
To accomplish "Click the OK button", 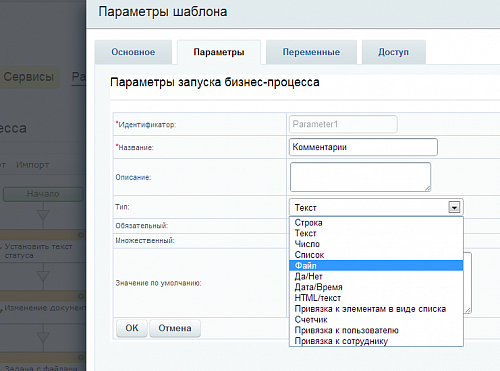I will click(x=132, y=328).
